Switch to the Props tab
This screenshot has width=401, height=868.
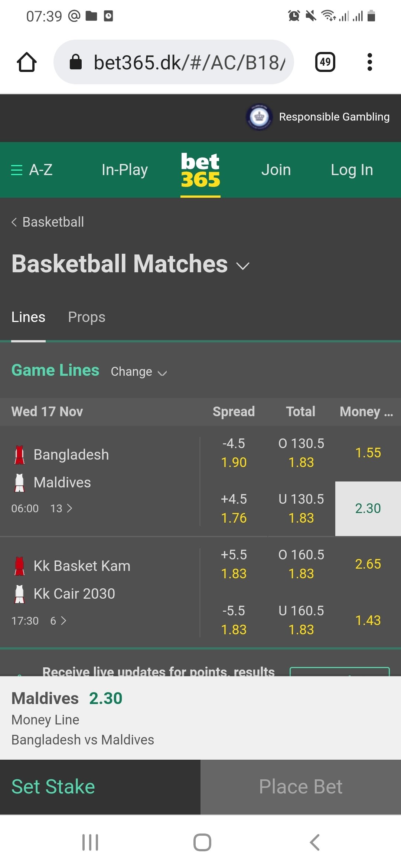click(87, 318)
